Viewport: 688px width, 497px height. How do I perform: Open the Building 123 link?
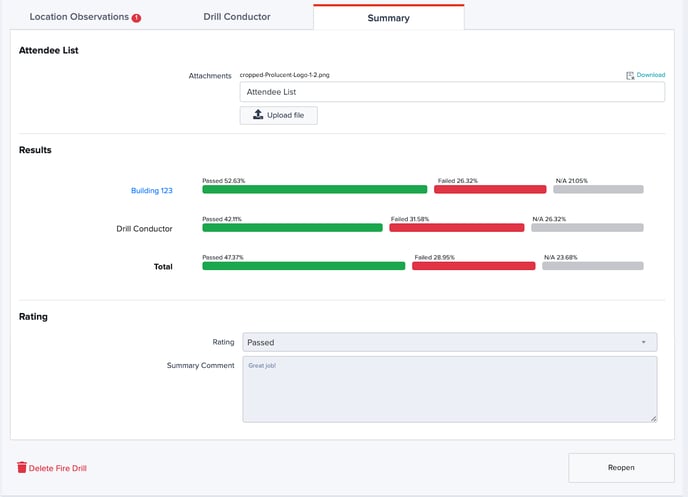tap(152, 190)
